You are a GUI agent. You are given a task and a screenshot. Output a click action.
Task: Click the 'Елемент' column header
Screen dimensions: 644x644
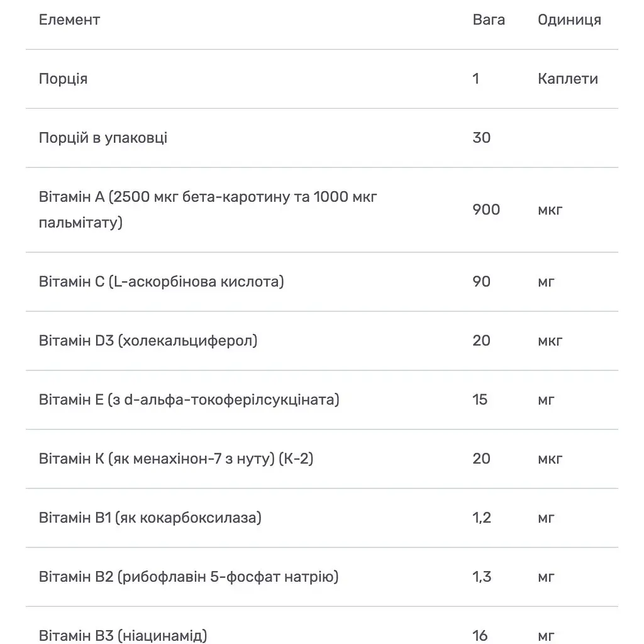69,19
